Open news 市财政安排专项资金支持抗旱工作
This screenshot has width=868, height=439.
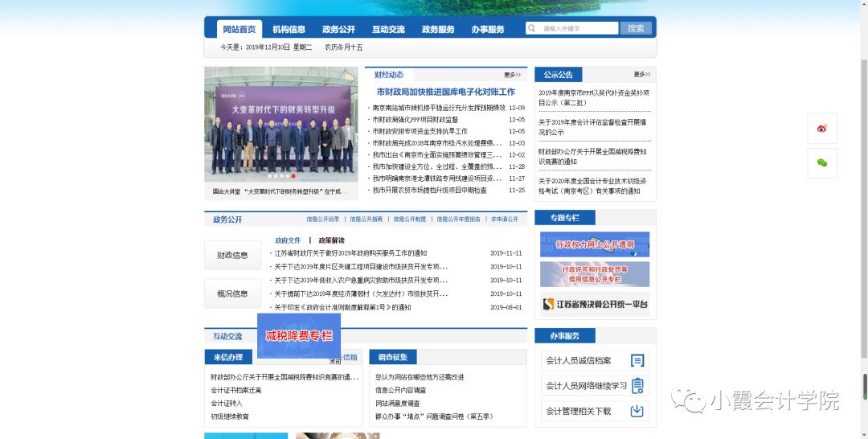pos(420,131)
